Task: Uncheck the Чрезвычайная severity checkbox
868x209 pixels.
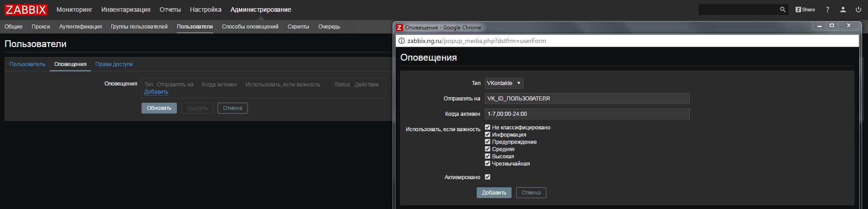Action: point(488,163)
